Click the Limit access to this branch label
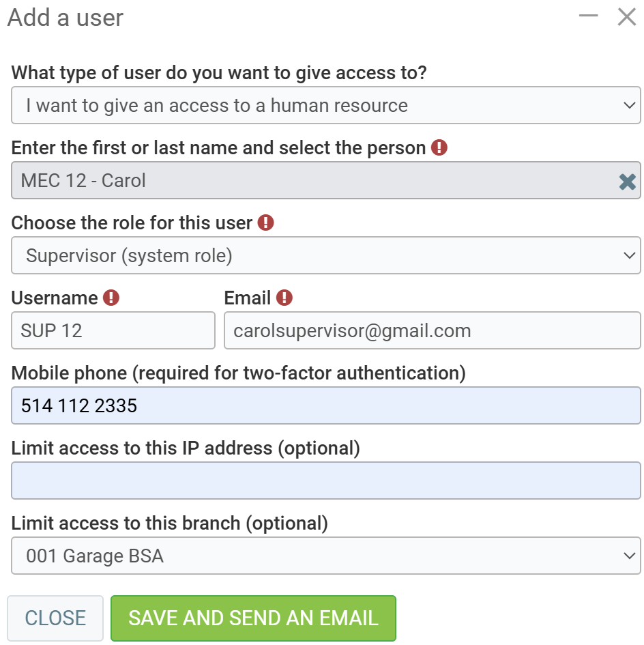Image resolution: width=644 pixels, height=645 pixels. coord(169,523)
